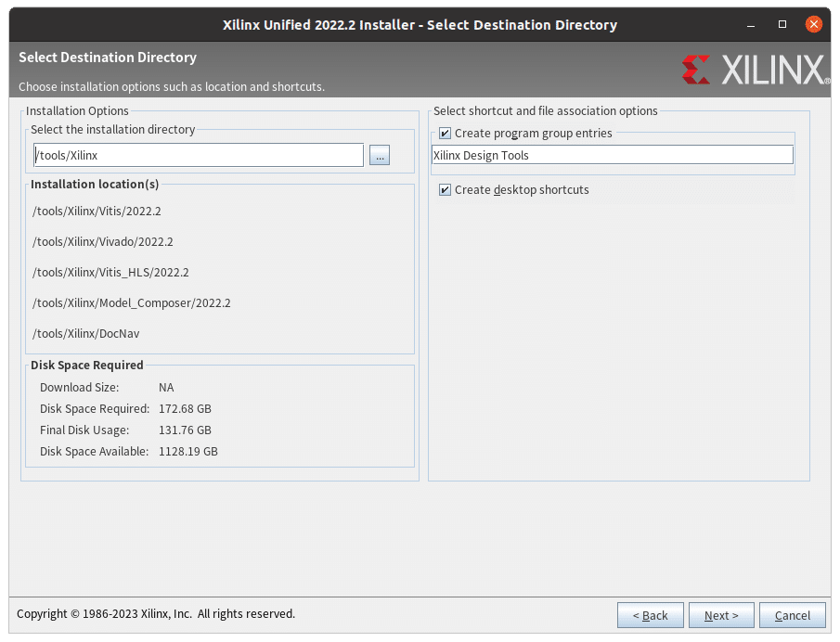Open the directory browse dialog
Viewport: 840px width, 642px height.
[x=379, y=155]
